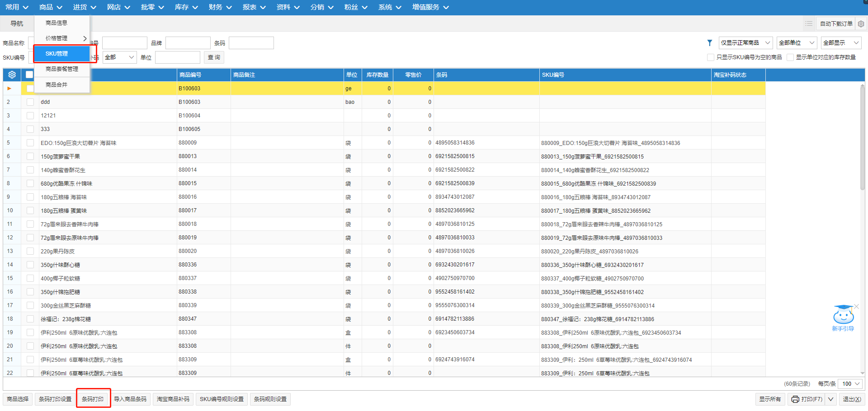Open the 全部单位 dropdown

coord(797,43)
